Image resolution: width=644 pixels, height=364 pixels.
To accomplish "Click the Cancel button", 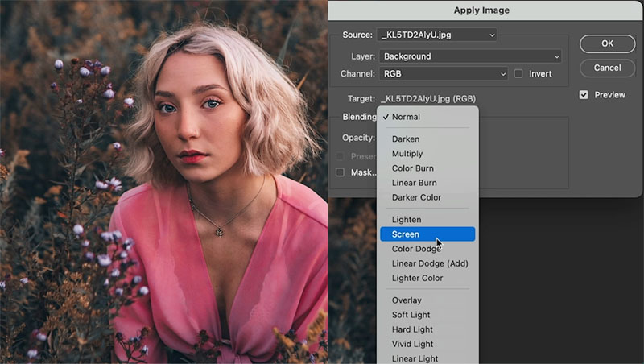I will [608, 68].
